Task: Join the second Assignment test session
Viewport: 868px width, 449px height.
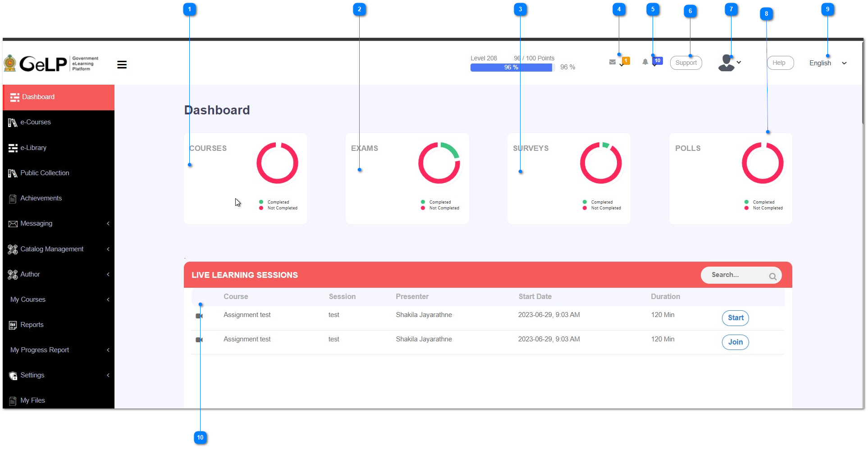Action: (736, 342)
